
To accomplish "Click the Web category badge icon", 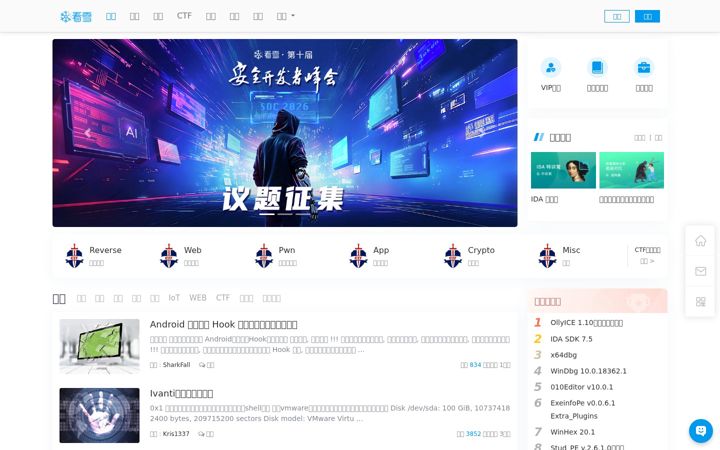I will (x=169, y=256).
